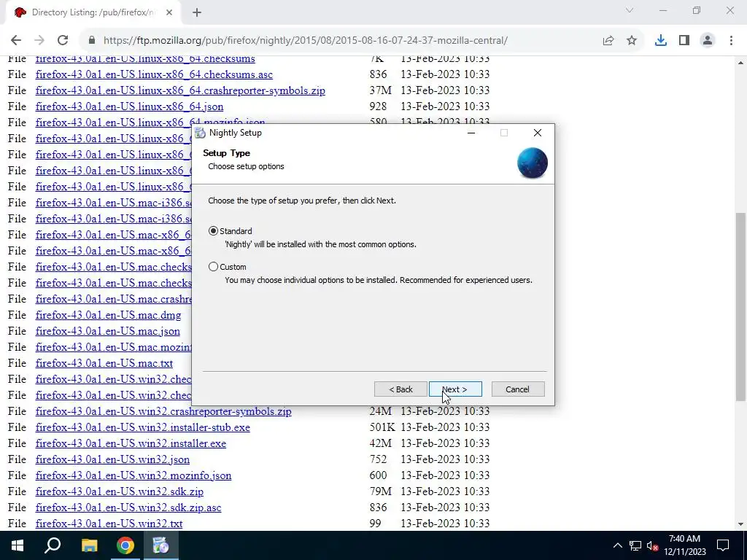The image size is (747, 560).
Task: Cancel the Nightly Setup wizard
Action: 517,389
